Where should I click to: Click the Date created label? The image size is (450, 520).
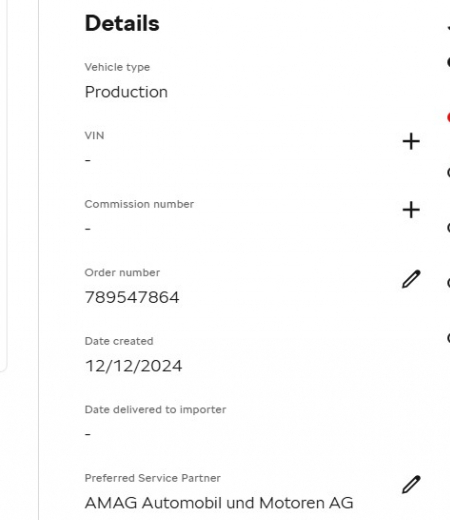click(x=119, y=341)
